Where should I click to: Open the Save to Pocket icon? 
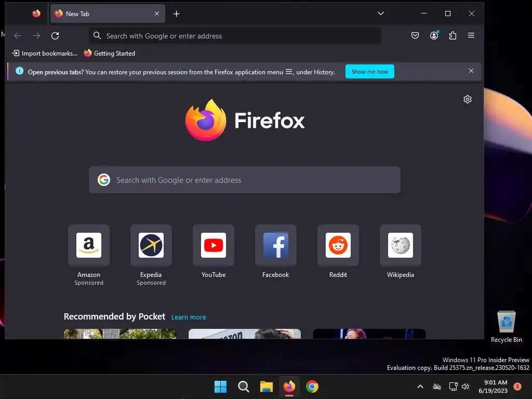[x=415, y=35]
